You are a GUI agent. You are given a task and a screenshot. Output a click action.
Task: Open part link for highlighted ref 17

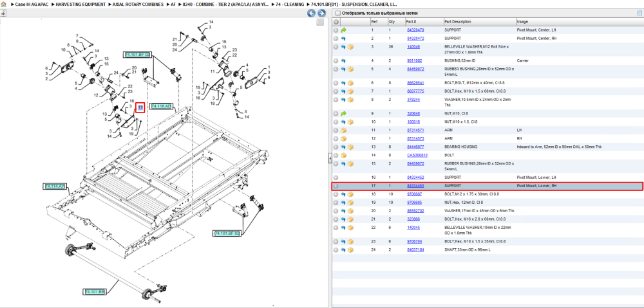coord(415,186)
